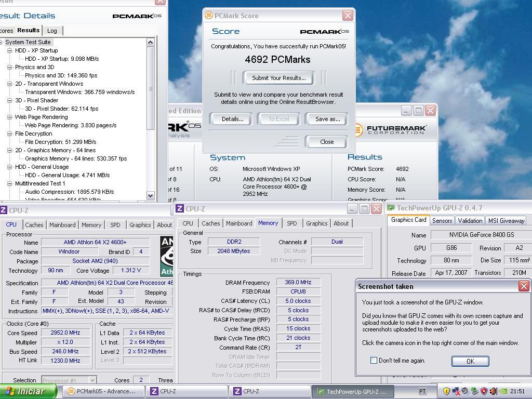532x399 pixels.
Task: Click scroll up arrow in results tree
Action: (x=151, y=42)
